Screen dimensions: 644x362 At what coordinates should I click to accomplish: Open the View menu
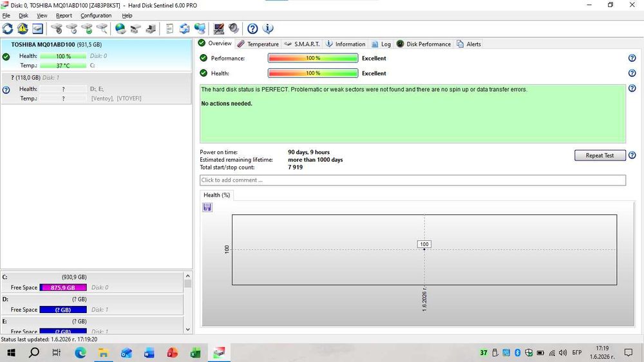pyautogui.click(x=42, y=15)
